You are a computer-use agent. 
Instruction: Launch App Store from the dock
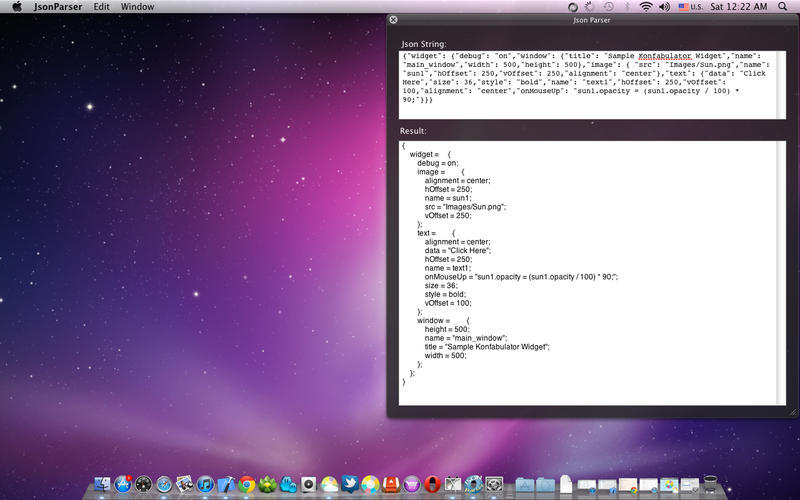[x=122, y=486]
